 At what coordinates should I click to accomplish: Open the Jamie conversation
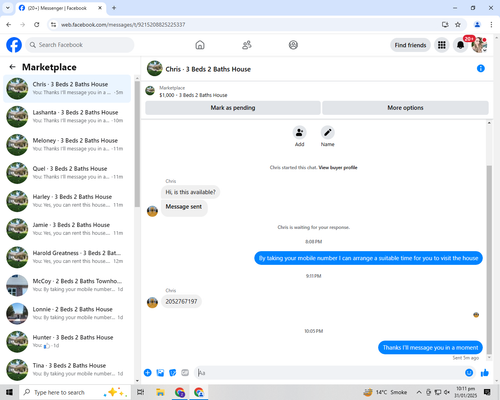(67, 229)
